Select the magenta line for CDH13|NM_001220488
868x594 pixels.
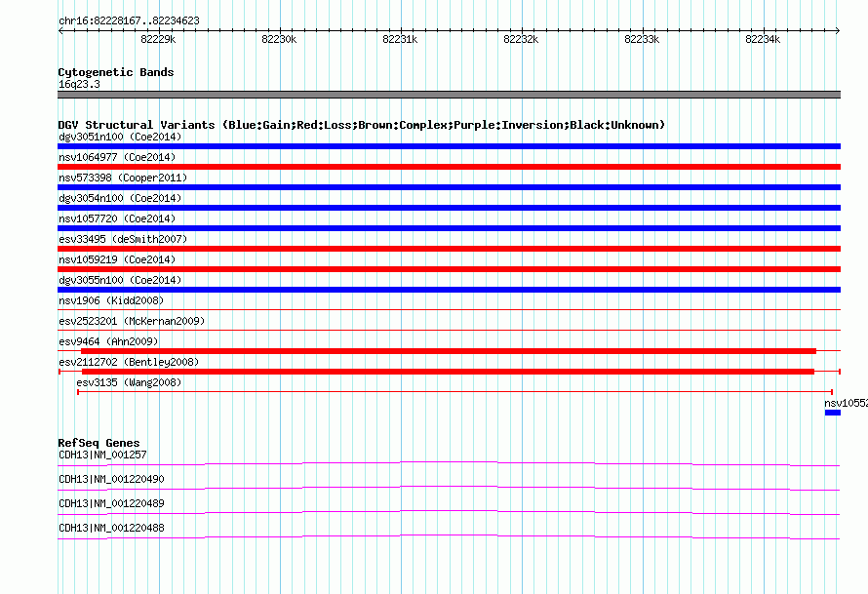(x=449, y=537)
